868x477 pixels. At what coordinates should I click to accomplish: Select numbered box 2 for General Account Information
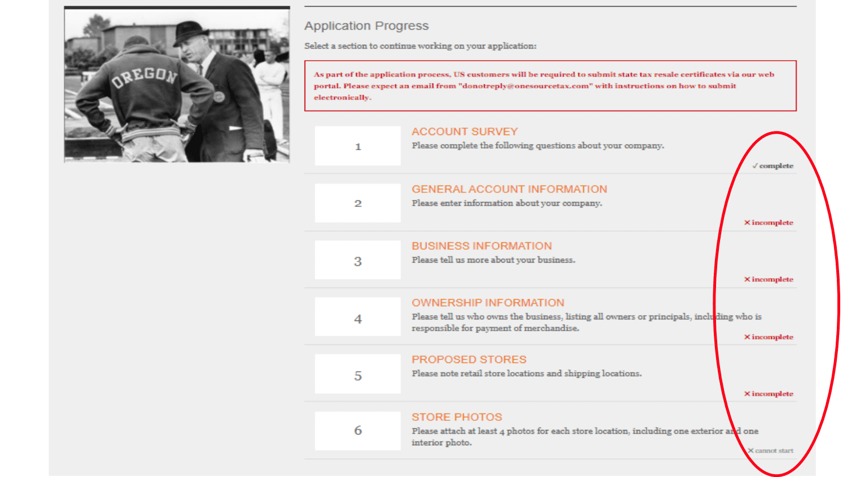pos(357,202)
